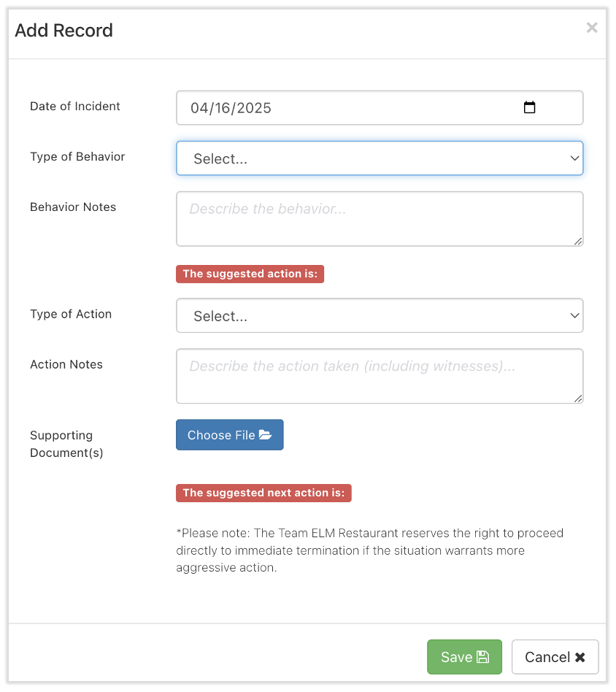Click the 'suggested next action is' badge

tap(263, 493)
